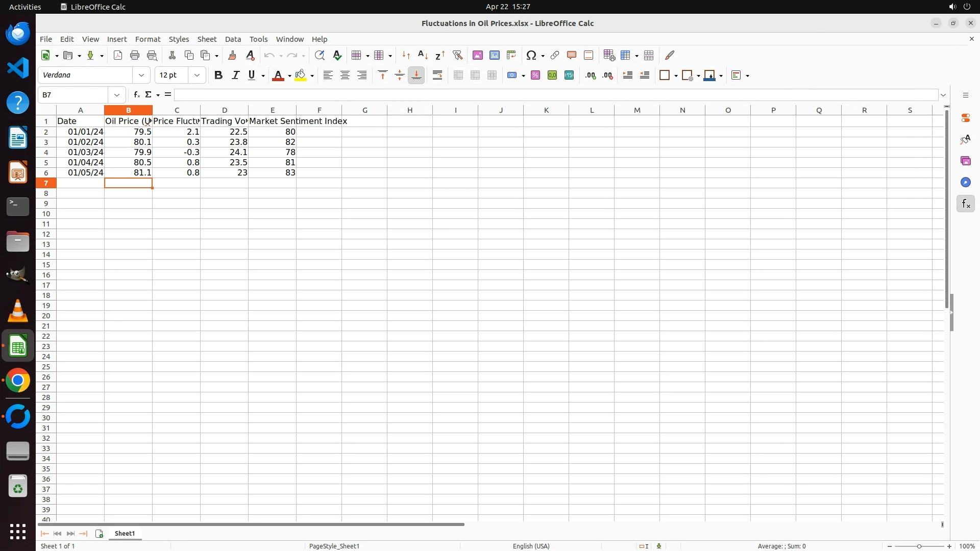Apply the yellow background highlight color
Image resolution: width=980 pixels, height=551 pixels.
[x=301, y=75]
